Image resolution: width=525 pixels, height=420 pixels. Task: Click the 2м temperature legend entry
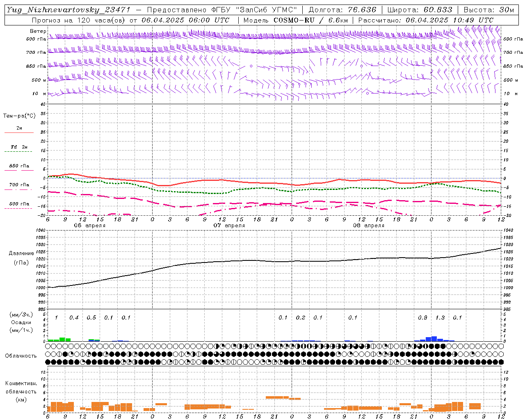tap(19, 128)
